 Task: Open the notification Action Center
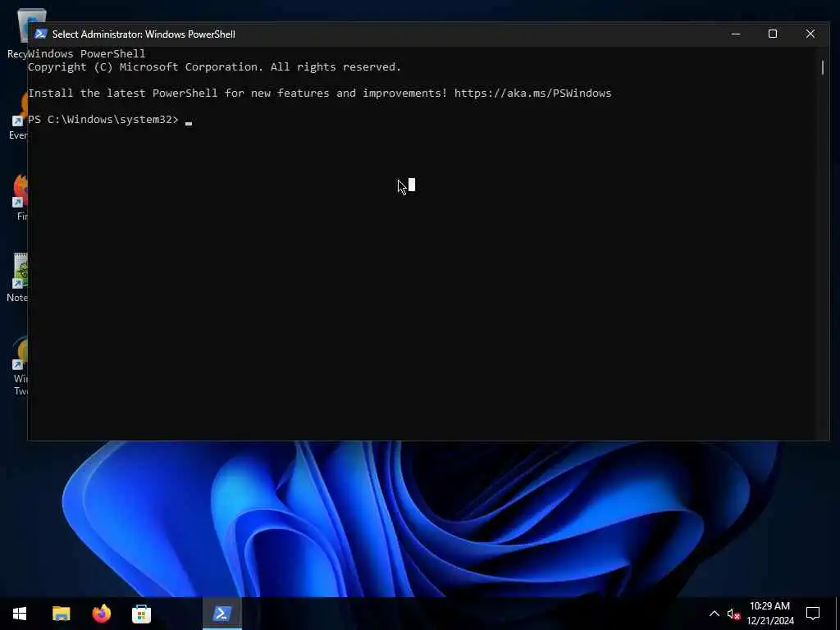813,614
